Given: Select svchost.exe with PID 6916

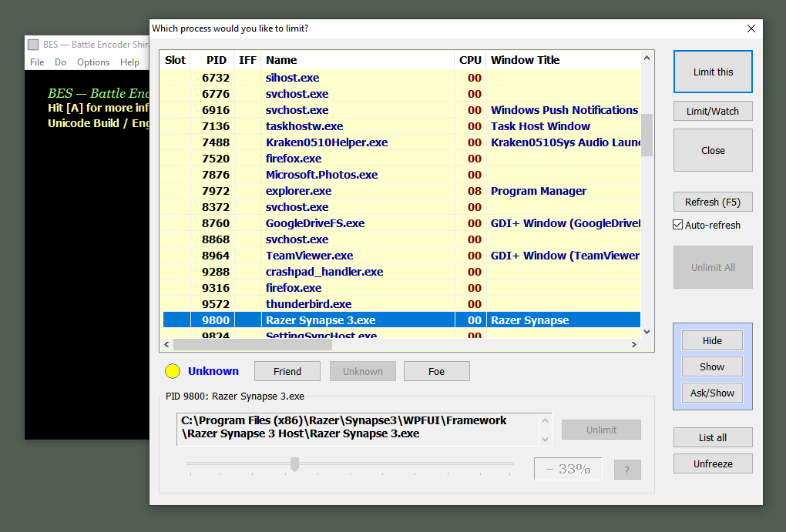Looking at the screenshot, I should pos(401,109).
